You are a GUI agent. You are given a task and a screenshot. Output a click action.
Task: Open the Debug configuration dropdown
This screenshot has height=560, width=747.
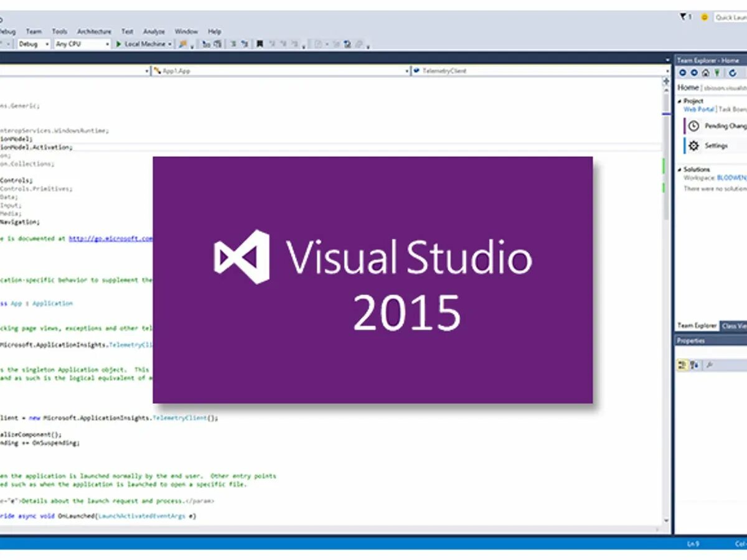point(34,44)
